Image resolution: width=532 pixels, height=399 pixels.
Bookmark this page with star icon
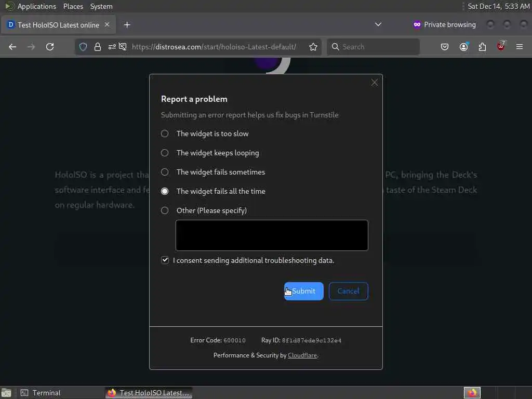pos(313,47)
